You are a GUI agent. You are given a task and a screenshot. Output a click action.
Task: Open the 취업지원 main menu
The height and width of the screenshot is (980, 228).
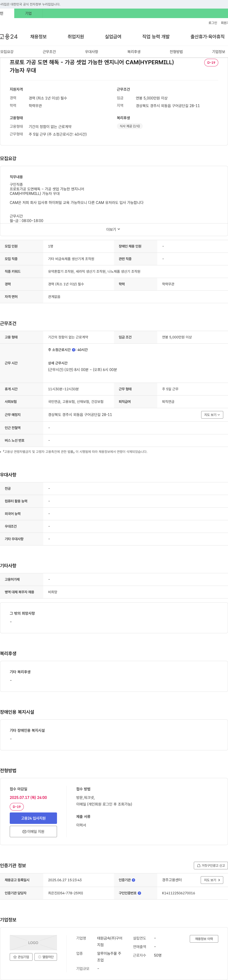point(76,36)
